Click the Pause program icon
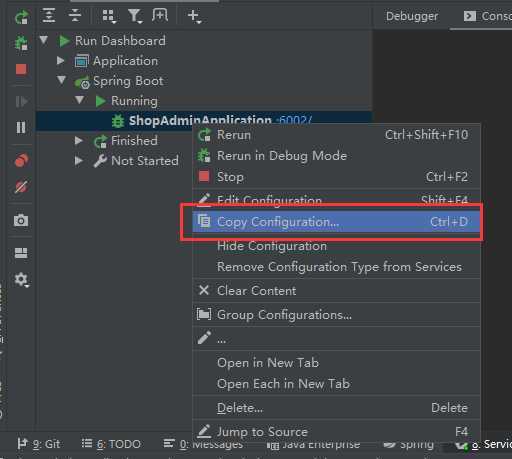The height and width of the screenshot is (459, 512). [21, 127]
